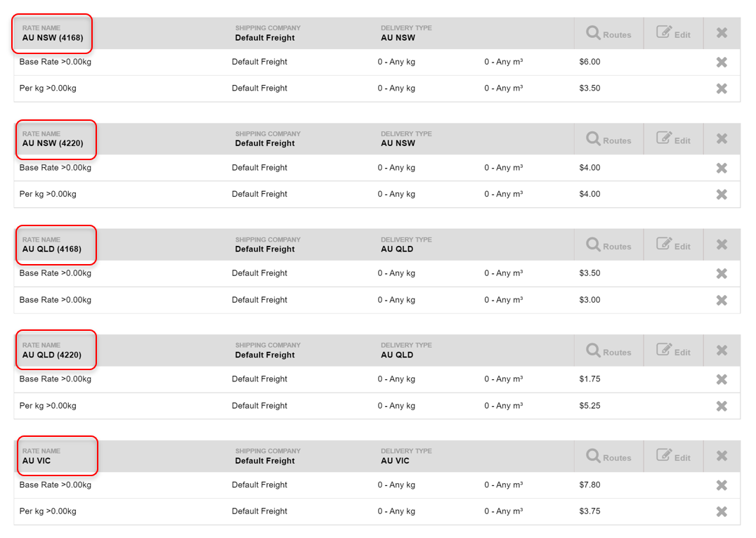Edit the AU QLD (4220) rate
This screenshot has height=538, width=756.
click(673, 352)
